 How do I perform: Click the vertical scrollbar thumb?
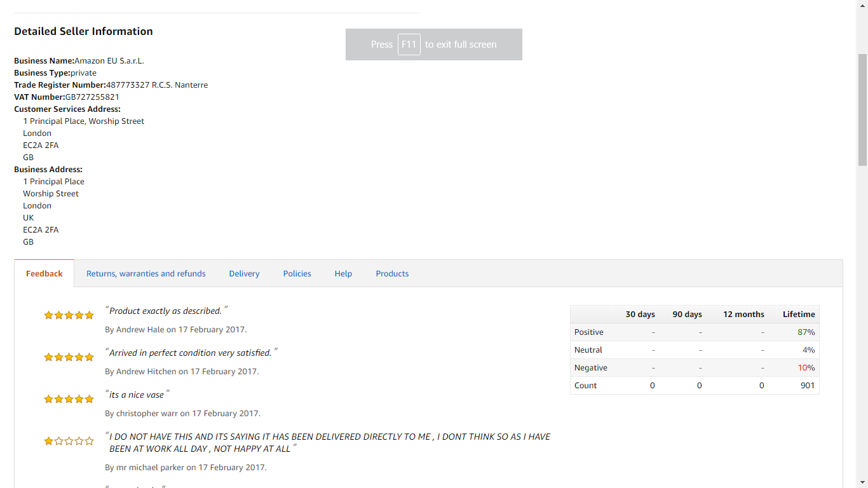click(862, 109)
